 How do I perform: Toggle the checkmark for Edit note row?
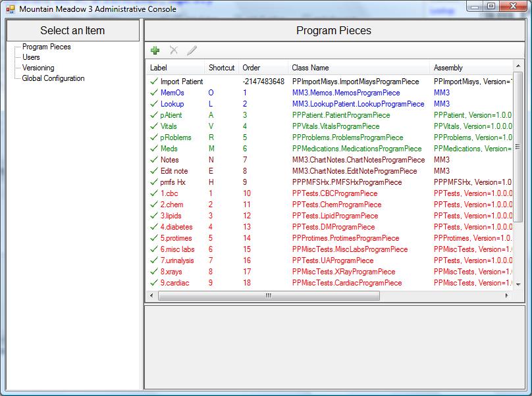click(154, 171)
